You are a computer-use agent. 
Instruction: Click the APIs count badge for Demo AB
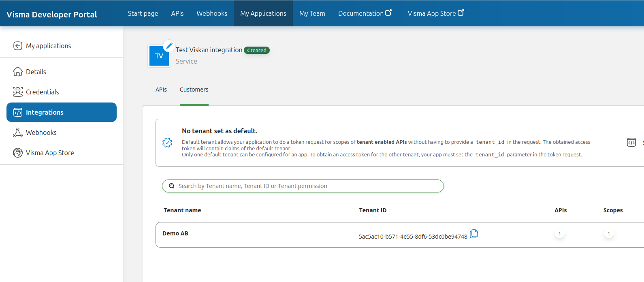560,234
